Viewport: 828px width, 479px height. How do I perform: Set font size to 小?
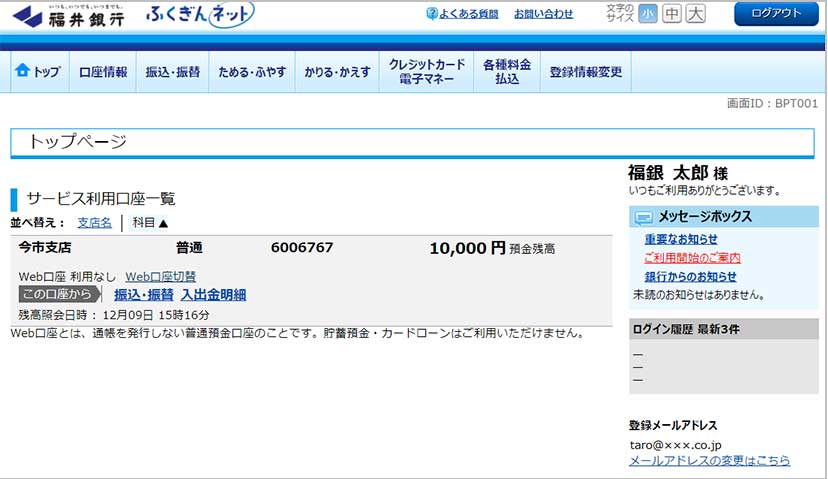click(647, 14)
